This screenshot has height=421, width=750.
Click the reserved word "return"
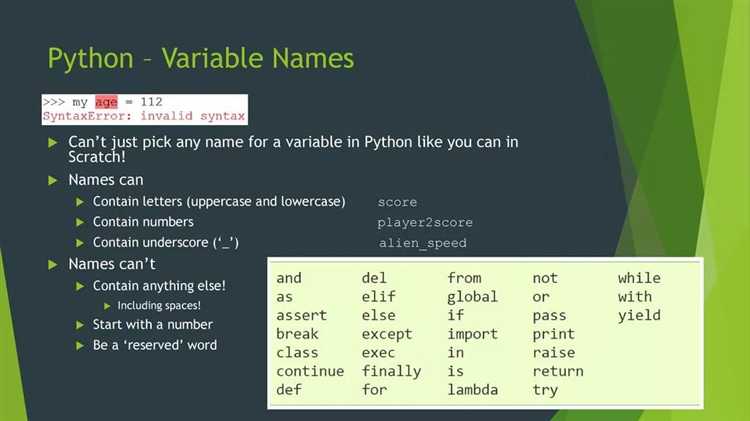pos(558,371)
